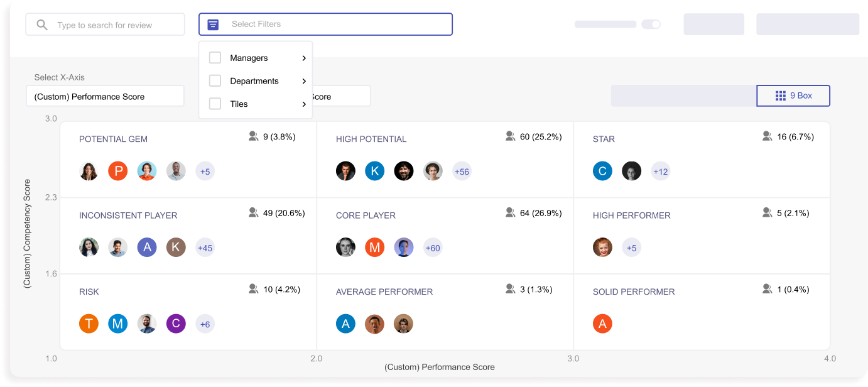Click the headcount icon in Core Player box

tap(510, 212)
